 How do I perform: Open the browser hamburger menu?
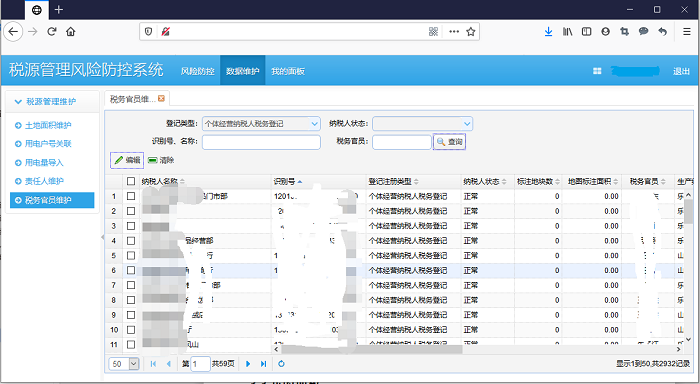687,32
